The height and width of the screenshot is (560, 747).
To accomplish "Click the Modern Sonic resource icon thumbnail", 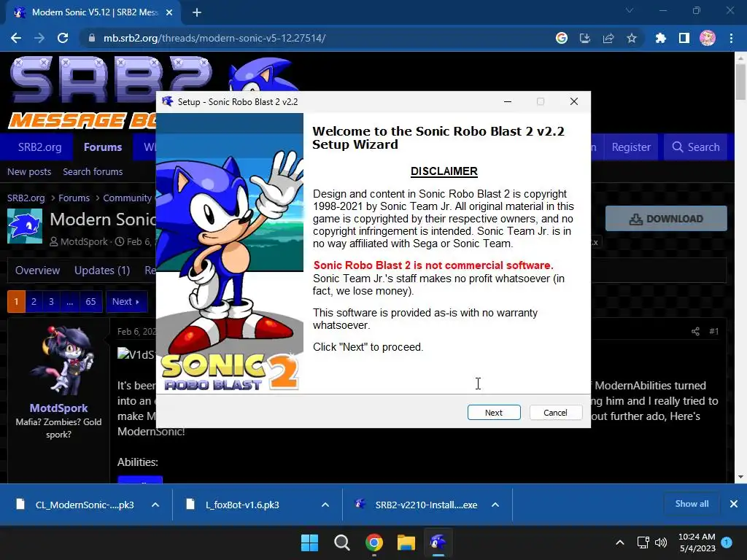I will (x=25, y=226).
